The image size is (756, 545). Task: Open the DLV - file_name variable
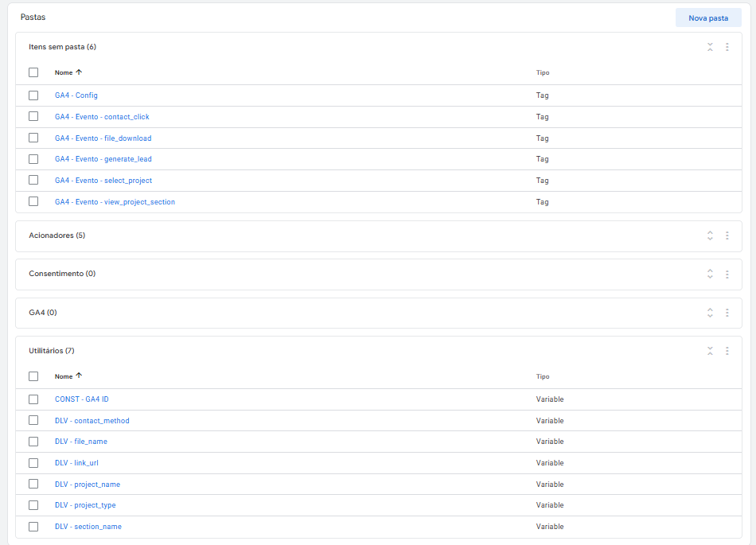(81, 442)
